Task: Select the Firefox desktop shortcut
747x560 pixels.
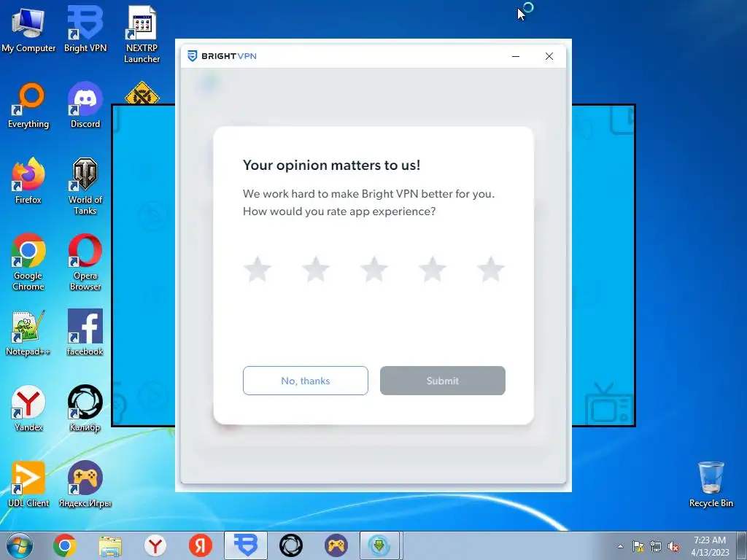Action: 28,182
